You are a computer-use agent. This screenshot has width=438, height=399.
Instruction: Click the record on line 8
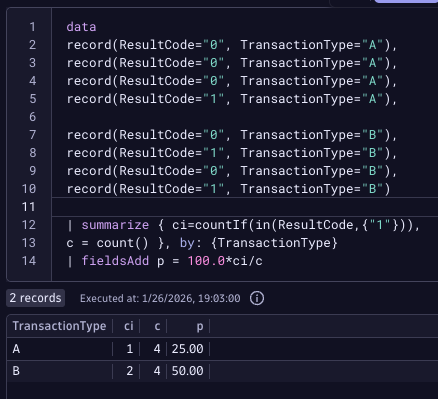coord(232,153)
